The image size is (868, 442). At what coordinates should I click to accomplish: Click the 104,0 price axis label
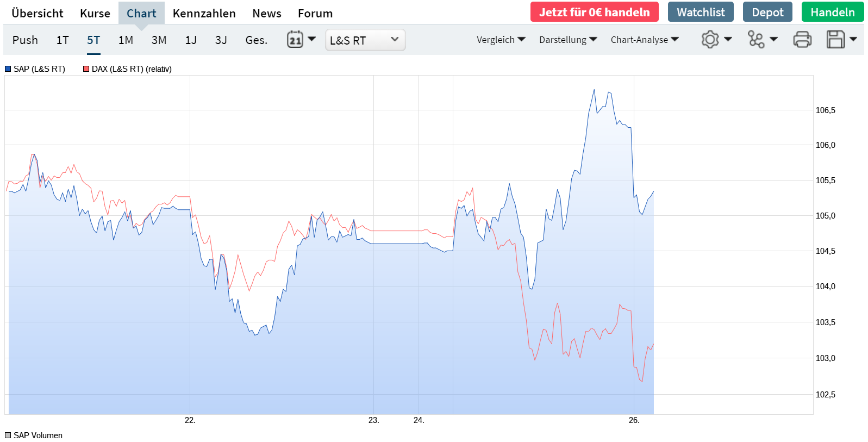[x=826, y=287]
